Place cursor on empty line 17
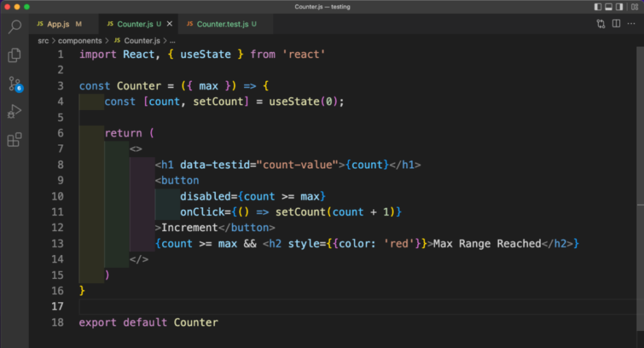644x348 pixels. [282, 306]
